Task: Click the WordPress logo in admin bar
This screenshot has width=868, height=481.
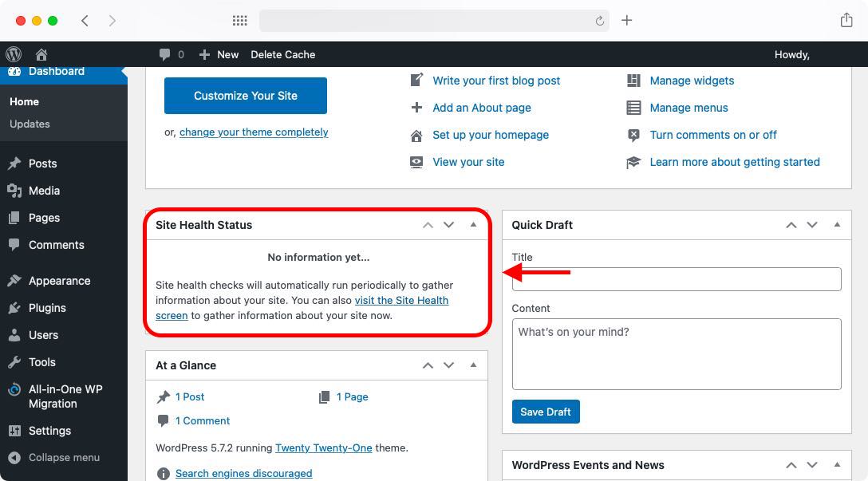Action: (13, 54)
